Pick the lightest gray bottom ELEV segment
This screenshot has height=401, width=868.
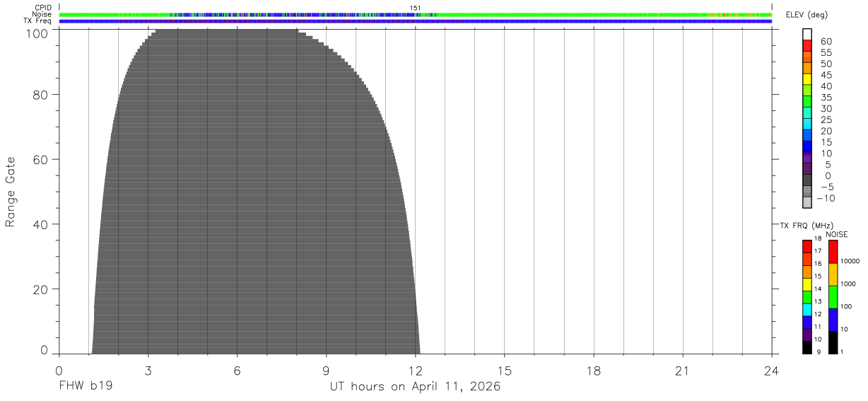tap(807, 202)
